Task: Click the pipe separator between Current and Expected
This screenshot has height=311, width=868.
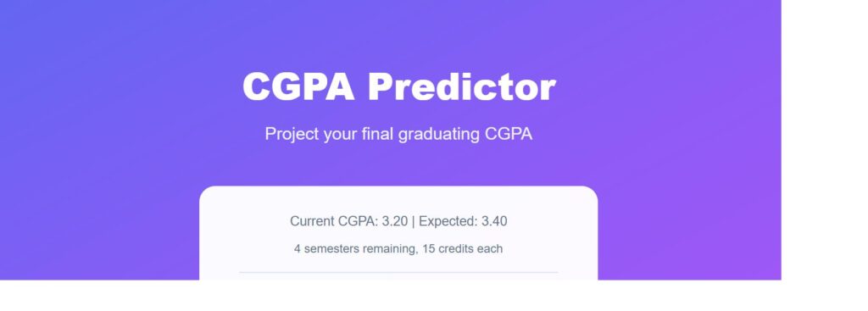Action: [x=414, y=221]
